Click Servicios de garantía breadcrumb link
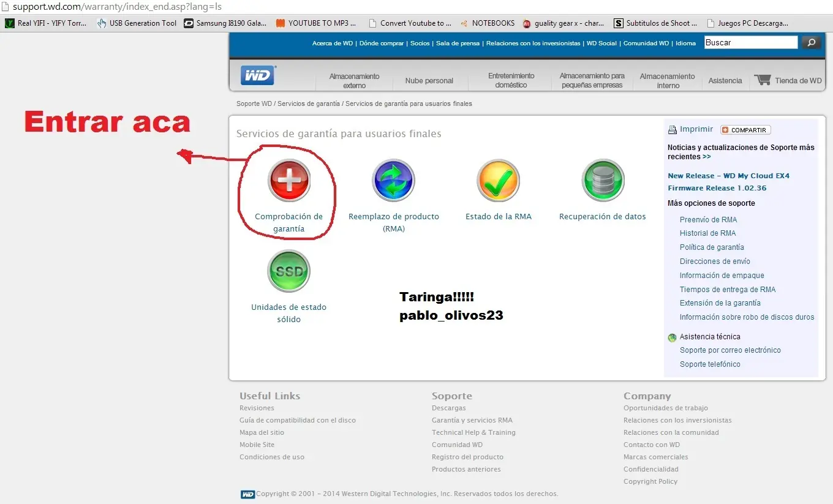The height and width of the screenshot is (504, 833). point(309,104)
